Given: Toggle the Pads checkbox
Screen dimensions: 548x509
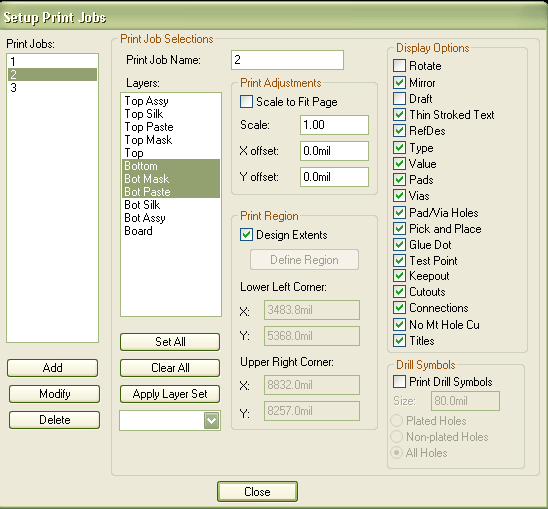Looking at the screenshot, I should point(399,180).
